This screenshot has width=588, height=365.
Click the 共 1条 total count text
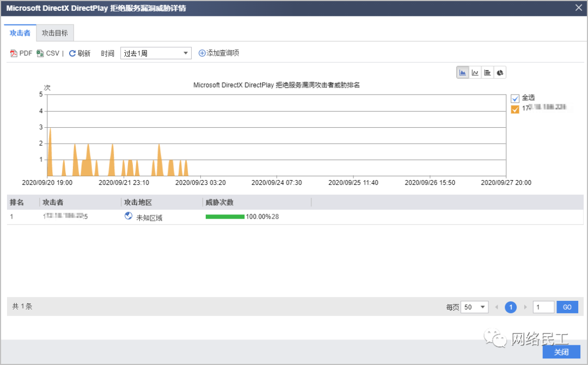coord(22,307)
